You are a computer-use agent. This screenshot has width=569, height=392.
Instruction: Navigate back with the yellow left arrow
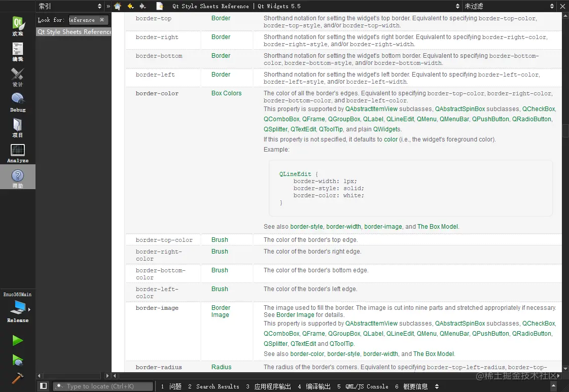pyautogui.click(x=131, y=6)
